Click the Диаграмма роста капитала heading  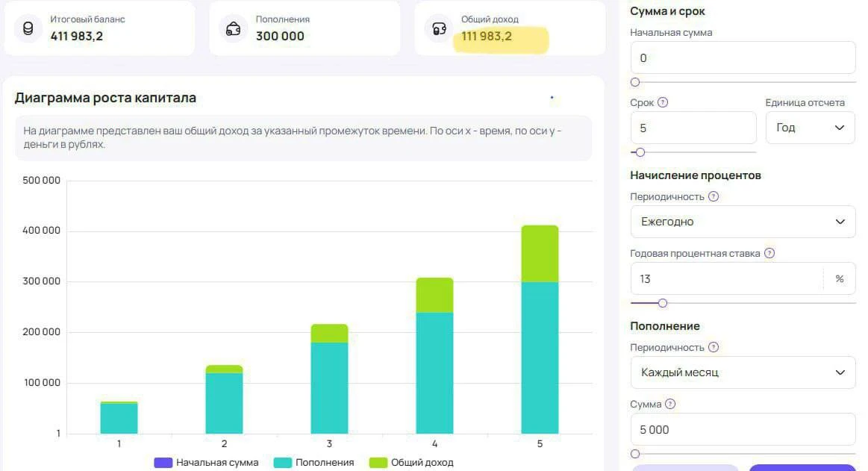[105, 98]
